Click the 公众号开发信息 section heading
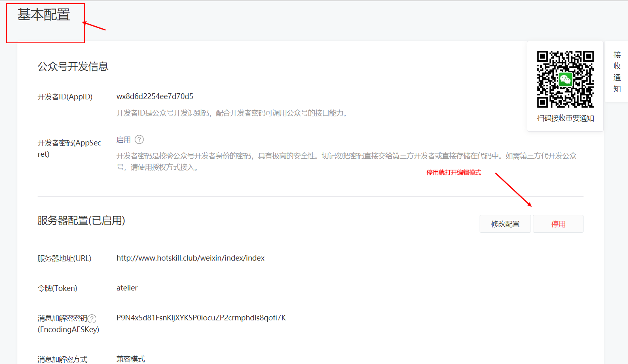Screen dimensions: 628x364 (73, 67)
